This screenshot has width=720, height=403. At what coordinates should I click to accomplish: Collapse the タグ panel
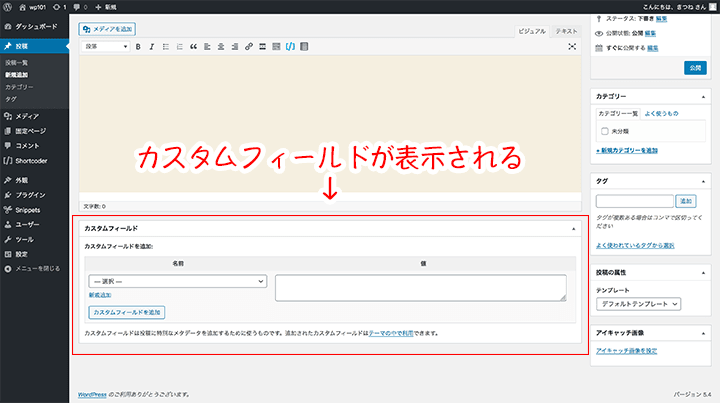pos(703,181)
